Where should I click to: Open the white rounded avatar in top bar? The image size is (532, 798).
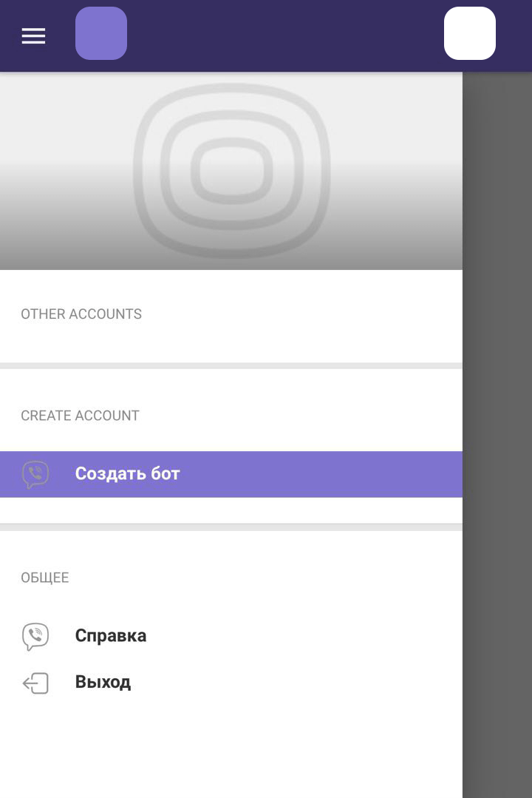click(469, 33)
